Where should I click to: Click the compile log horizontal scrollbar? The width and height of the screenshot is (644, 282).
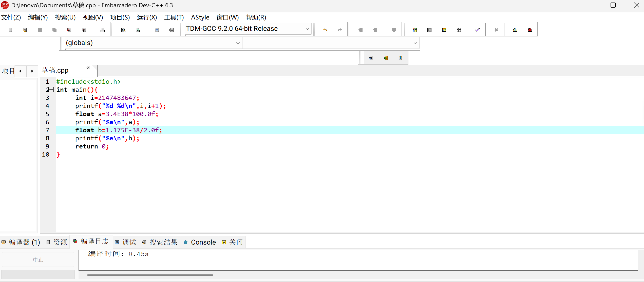tap(150, 275)
